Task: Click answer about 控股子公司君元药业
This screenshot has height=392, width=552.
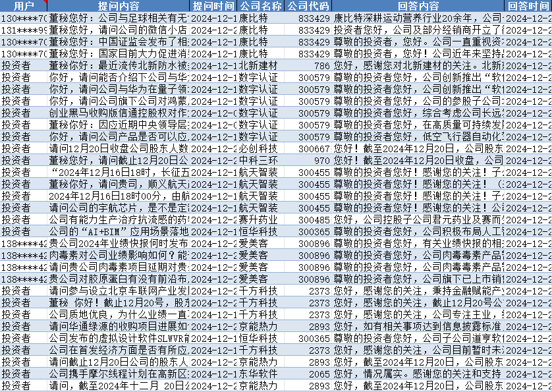Action: tap(418, 219)
